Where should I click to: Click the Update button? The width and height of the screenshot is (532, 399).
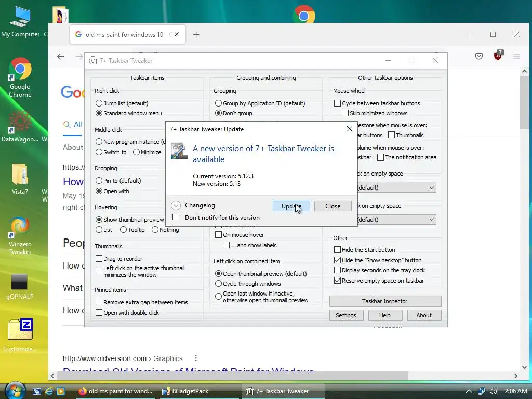pyautogui.click(x=291, y=206)
